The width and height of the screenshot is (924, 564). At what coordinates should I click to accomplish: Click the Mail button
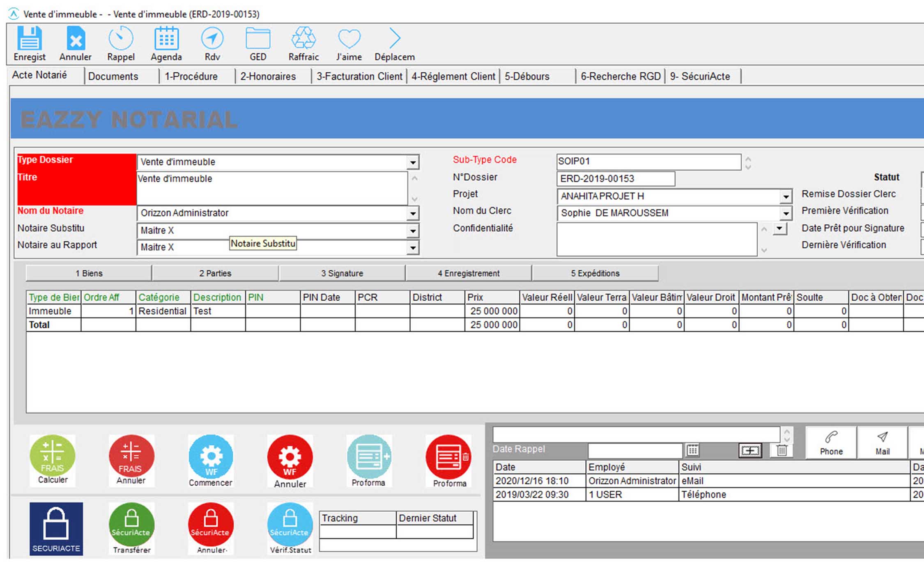click(x=882, y=442)
